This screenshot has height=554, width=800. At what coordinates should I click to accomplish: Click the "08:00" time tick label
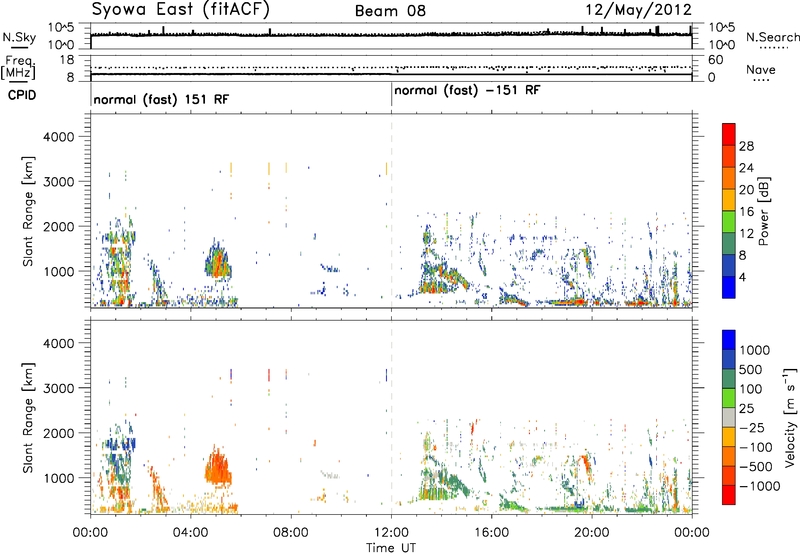pos(291,533)
